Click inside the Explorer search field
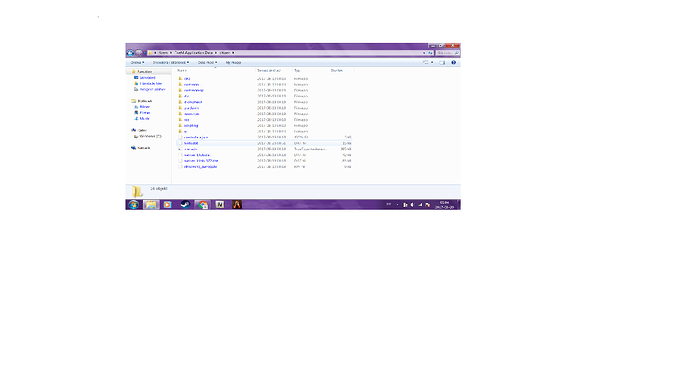This screenshot has height=376, width=690. [448, 53]
